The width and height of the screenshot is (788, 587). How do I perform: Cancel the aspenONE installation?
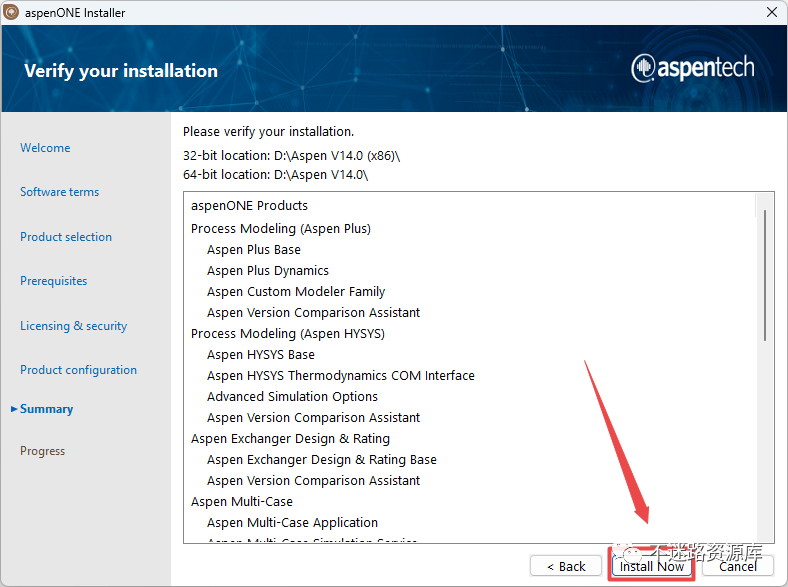click(737, 566)
